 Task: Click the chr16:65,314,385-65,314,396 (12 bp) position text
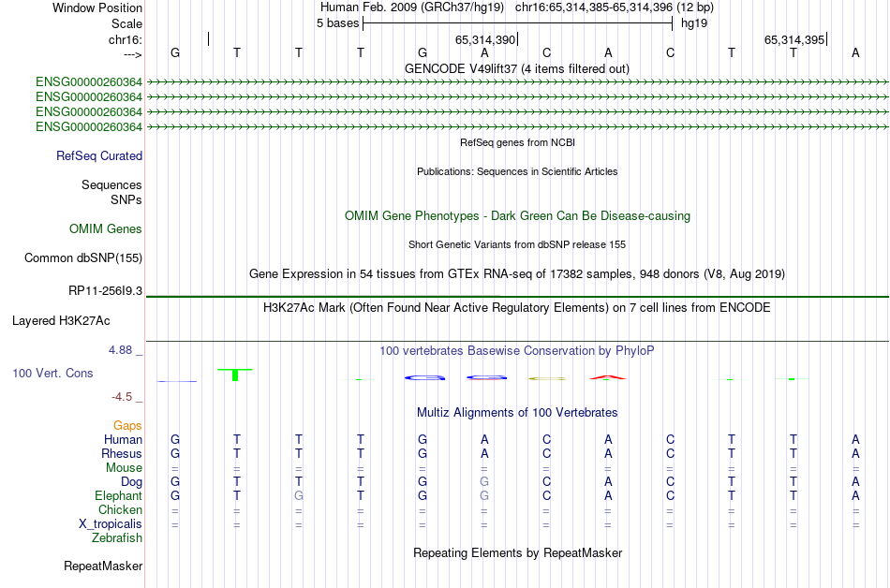point(615,7)
